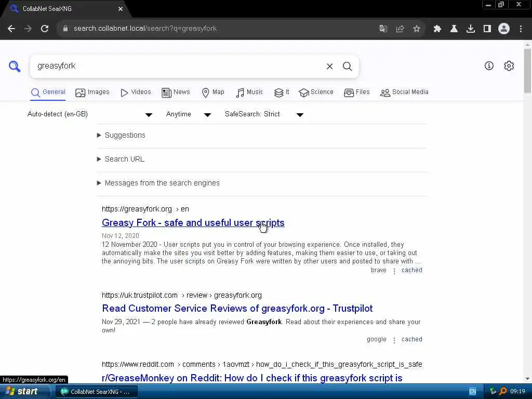Open brave result options menu dots

[394, 271]
